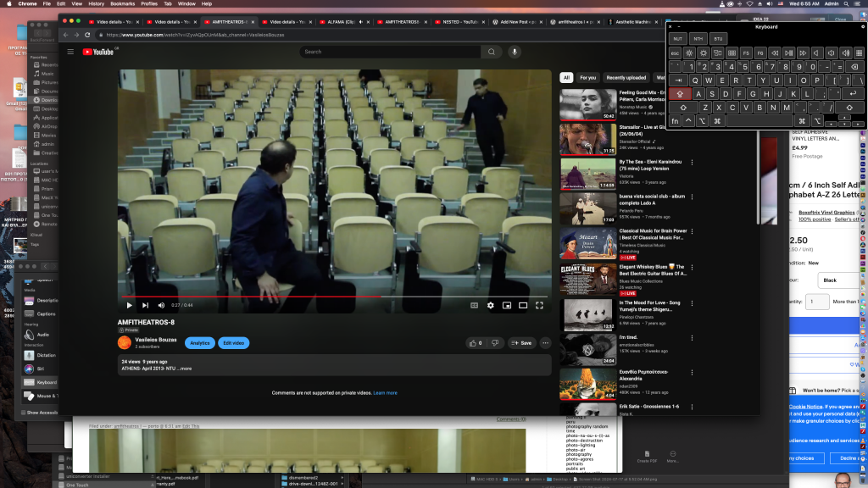Open the Analytics button under the video

[199, 343]
